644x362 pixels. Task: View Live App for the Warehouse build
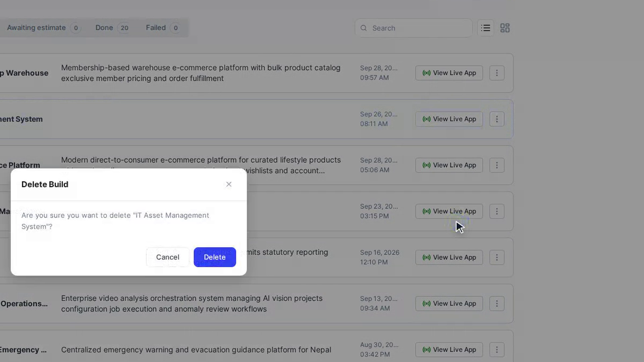[449, 73]
